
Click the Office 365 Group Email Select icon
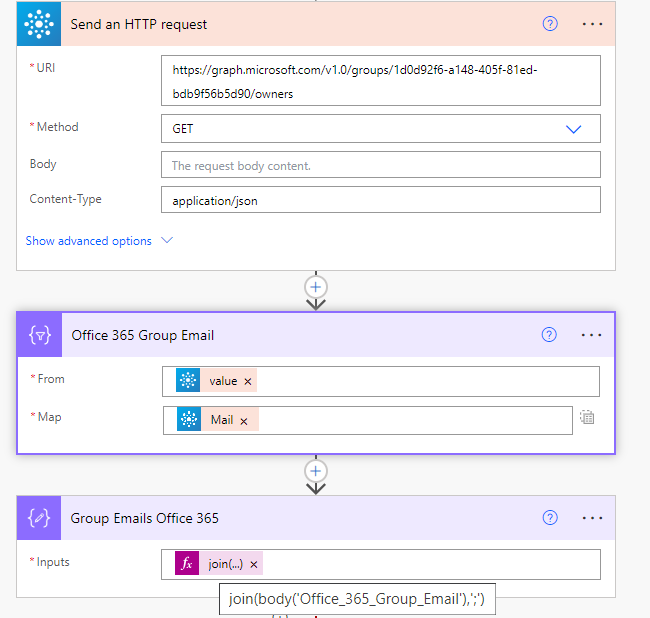[40, 335]
